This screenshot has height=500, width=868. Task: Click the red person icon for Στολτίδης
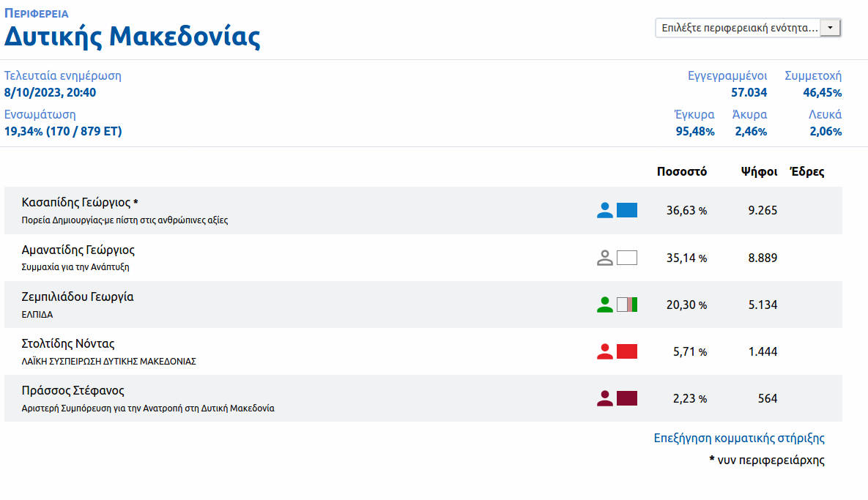pos(604,351)
